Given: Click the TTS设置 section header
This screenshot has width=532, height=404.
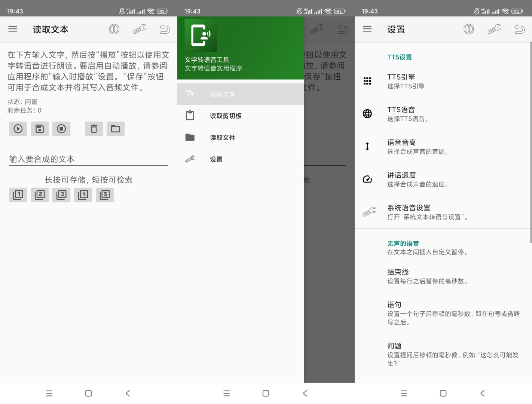Looking at the screenshot, I should [x=400, y=57].
